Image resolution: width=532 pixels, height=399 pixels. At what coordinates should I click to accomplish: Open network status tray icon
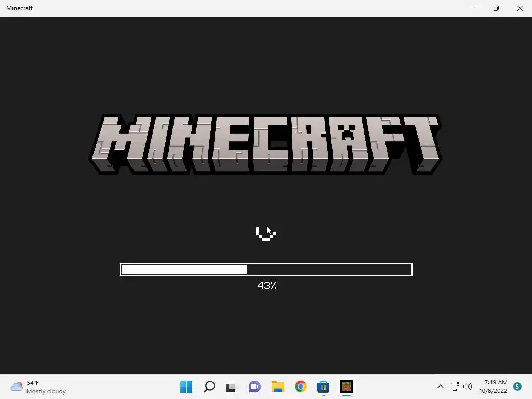tap(455, 387)
